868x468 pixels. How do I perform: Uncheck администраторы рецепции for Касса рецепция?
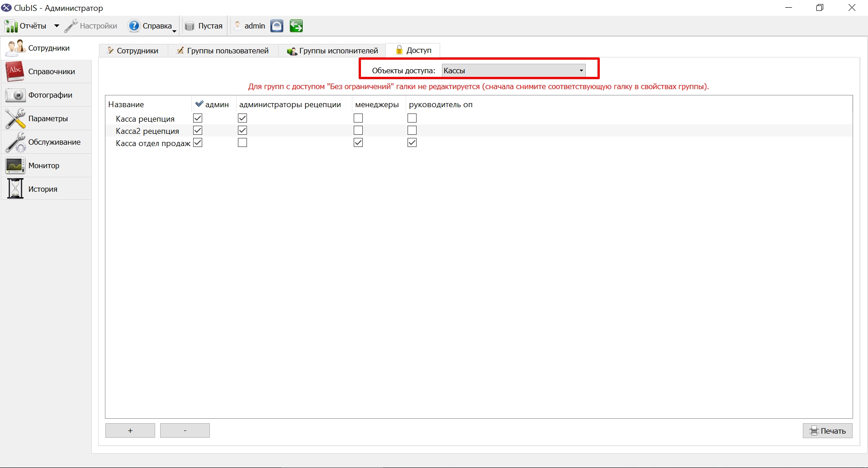point(242,118)
